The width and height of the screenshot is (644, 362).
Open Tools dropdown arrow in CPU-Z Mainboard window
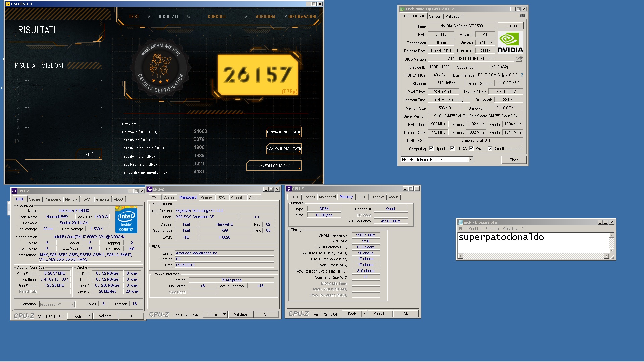(x=224, y=314)
